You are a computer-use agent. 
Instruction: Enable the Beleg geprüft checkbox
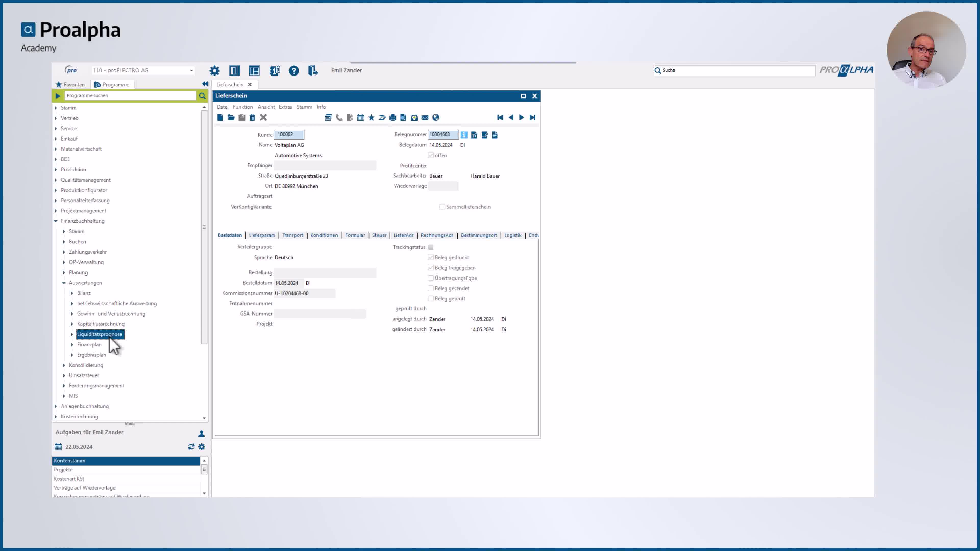click(431, 298)
